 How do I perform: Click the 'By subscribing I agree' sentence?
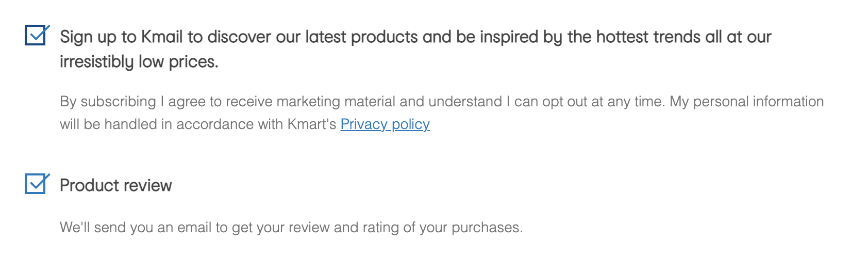point(134,102)
